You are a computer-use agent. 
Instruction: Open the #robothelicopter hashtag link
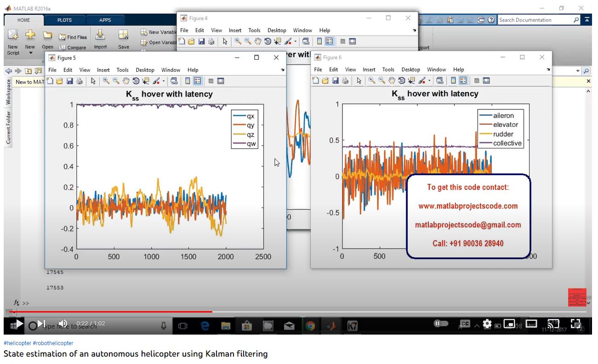[53, 343]
